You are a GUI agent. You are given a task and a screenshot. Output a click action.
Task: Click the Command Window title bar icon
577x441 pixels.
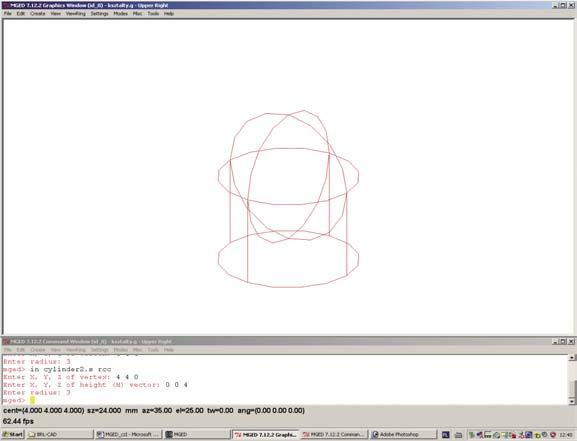tap(6, 341)
